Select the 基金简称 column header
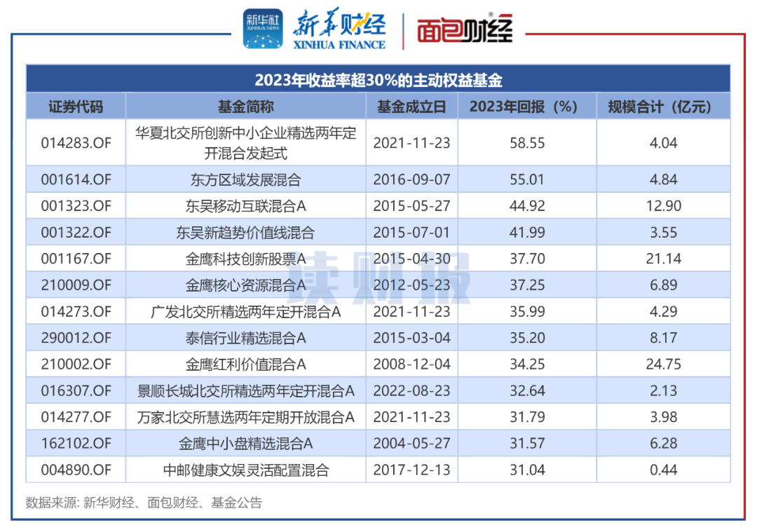This screenshot has width=757, height=532. pyautogui.click(x=245, y=107)
